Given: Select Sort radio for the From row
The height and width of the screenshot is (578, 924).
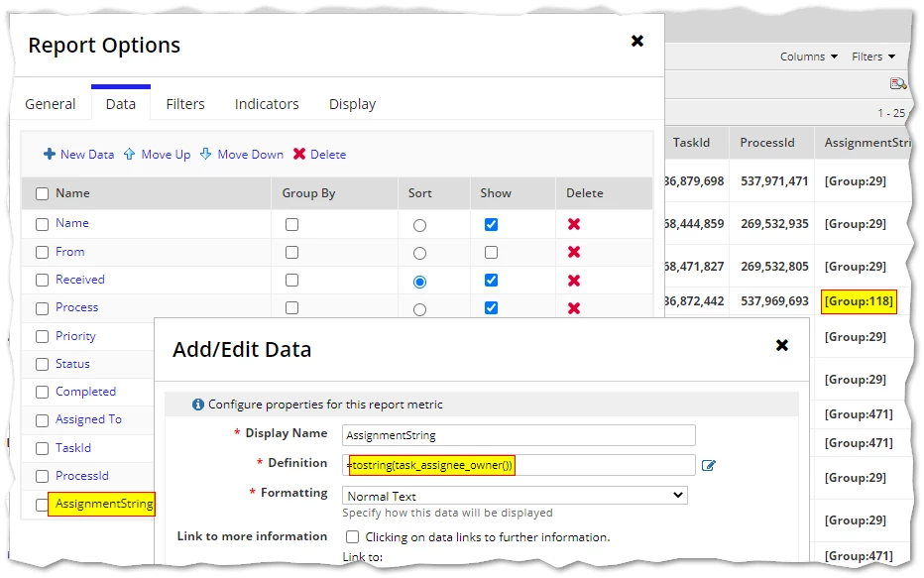Looking at the screenshot, I should click(419, 254).
